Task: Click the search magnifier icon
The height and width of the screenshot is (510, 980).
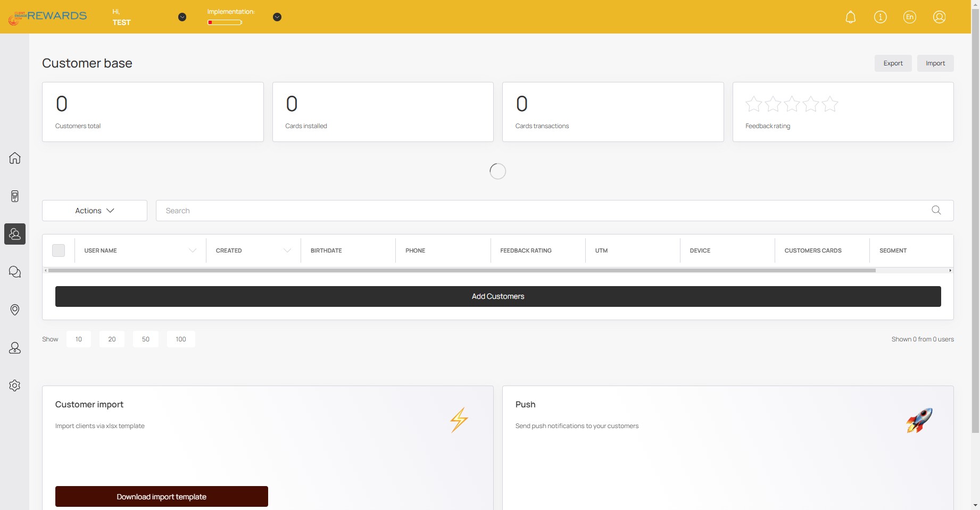Action: click(936, 211)
